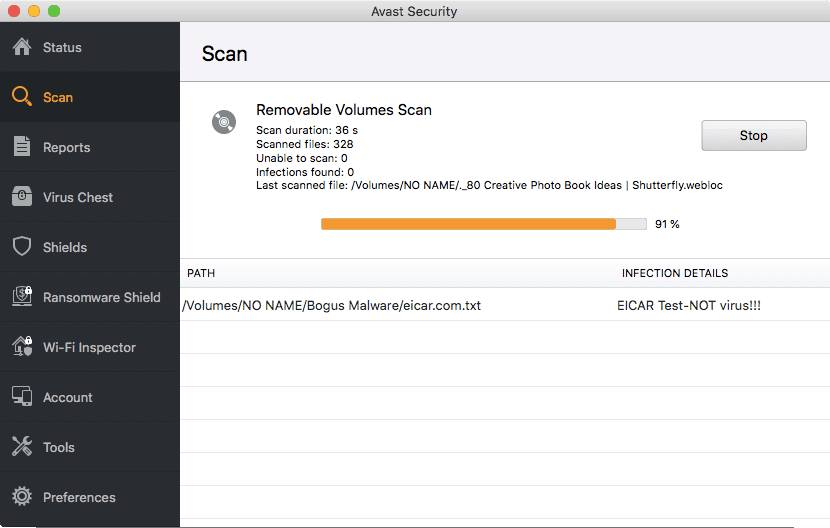Show the Tools section
This screenshot has height=528, width=830.
pos(90,447)
